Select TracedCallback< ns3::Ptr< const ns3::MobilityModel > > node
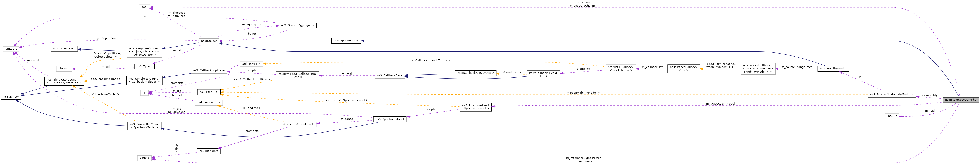Screen dimensions: 980x164 coord(758,68)
